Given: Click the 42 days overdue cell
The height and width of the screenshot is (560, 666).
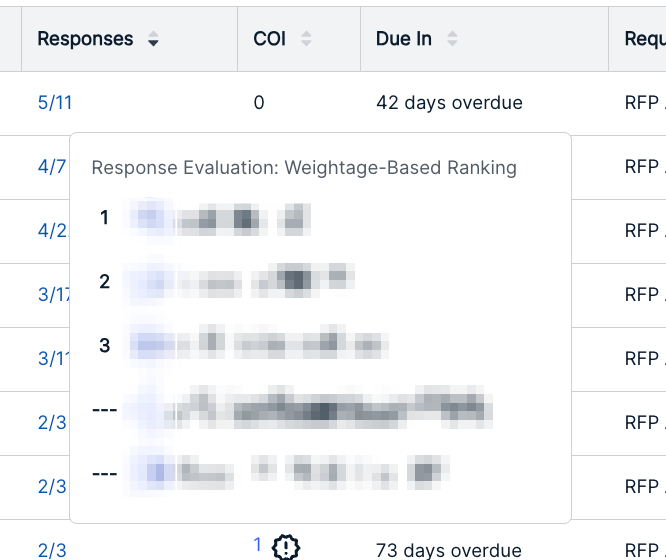Looking at the screenshot, I should click(449, 103).
